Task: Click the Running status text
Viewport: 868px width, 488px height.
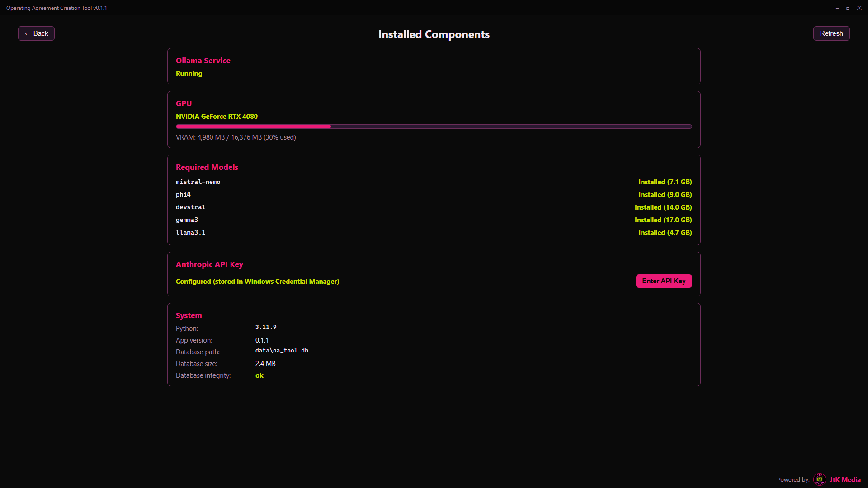Action: (x=189, y=74)
